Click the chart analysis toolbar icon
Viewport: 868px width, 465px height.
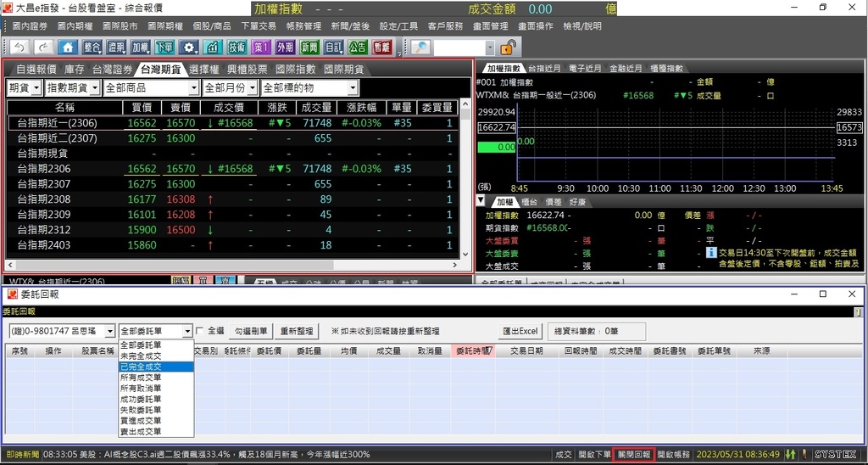click(x=213, y=48)
